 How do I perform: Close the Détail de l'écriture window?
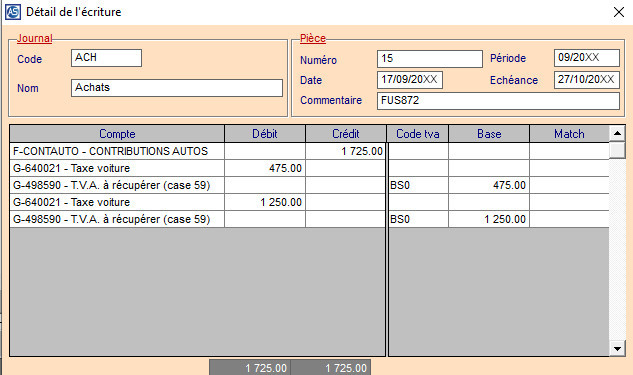pos(618,12)
